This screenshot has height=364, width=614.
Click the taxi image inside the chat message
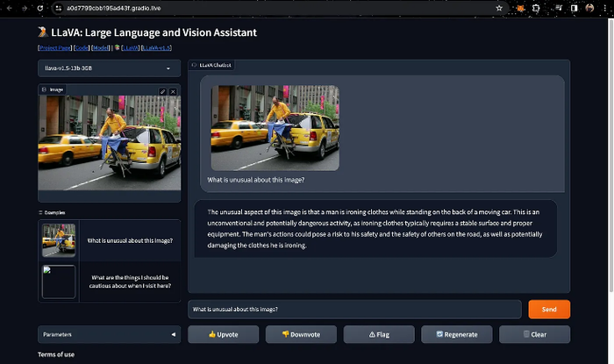(275, 128)
